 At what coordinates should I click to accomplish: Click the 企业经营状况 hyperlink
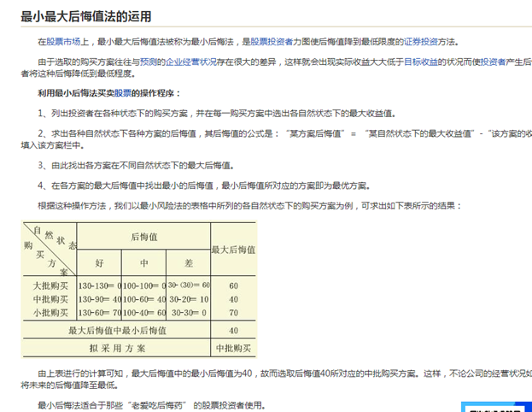pyautogui.click(x=191, y=62)
